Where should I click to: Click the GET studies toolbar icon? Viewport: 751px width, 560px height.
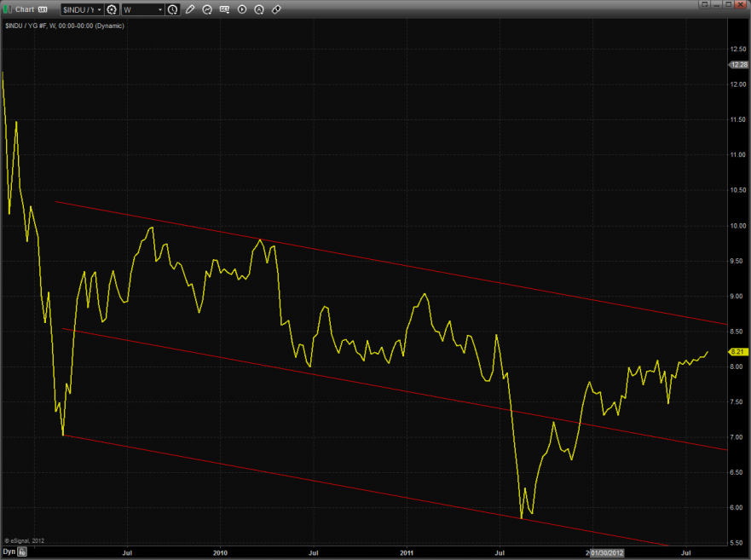pyautogui.click(x=224, y=9)
